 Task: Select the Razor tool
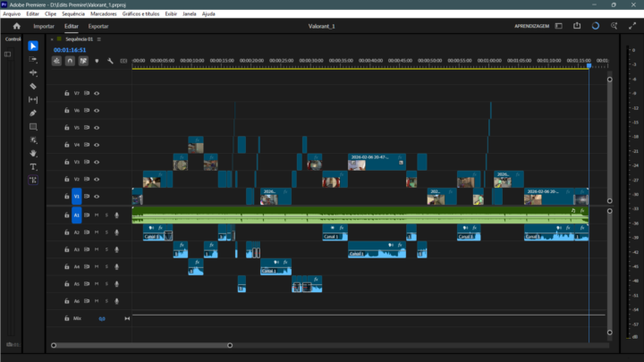click(33, 86)
